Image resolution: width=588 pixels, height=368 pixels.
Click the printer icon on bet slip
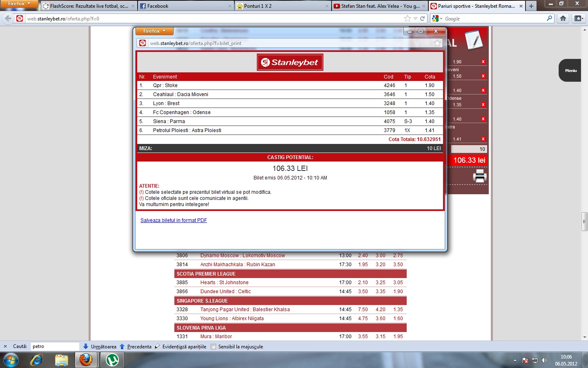(x=480, y=177)
